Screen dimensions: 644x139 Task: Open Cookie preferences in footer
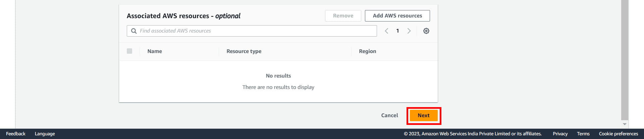pos(619,134)
